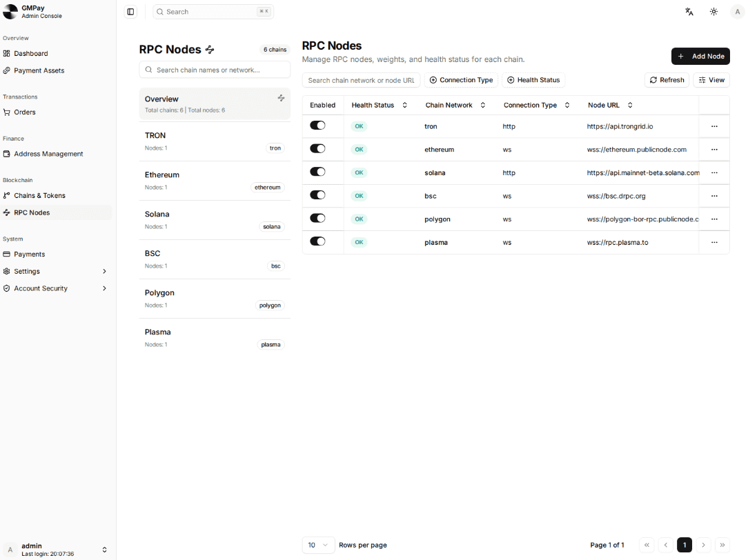Refresh the RPC nodes list
The height and width of the screenshot is (560, 748).
[667, 80]
